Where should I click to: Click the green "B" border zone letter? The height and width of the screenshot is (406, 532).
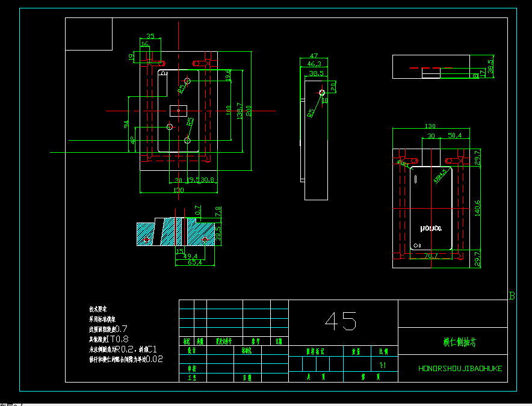pyautogui.click(x=512, y=296)
